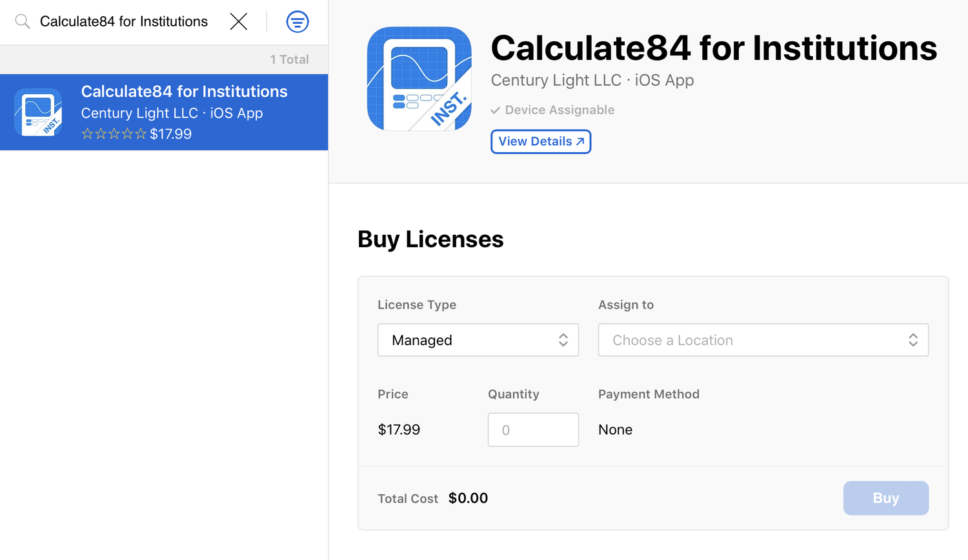Clear the search field with the X
The height and width of the screenshot is (560, 968).
239,21
